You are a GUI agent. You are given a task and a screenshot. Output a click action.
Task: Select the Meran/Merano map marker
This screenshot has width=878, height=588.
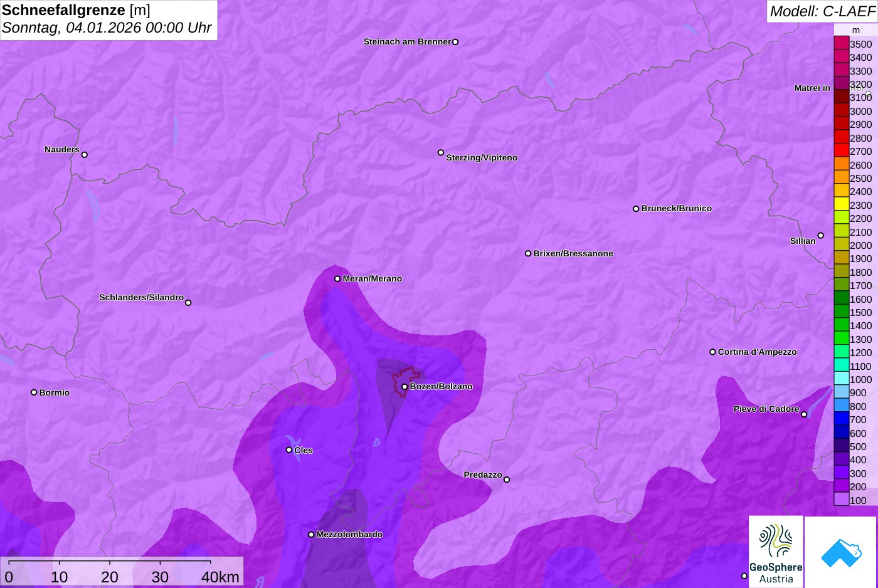337,278
